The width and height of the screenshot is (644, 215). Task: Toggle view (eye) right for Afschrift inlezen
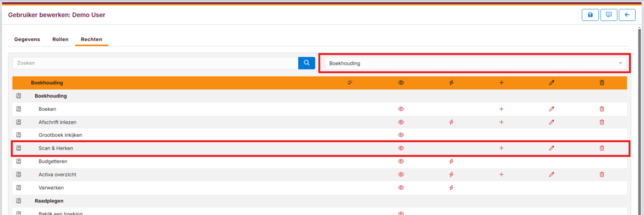coord(401,122)
